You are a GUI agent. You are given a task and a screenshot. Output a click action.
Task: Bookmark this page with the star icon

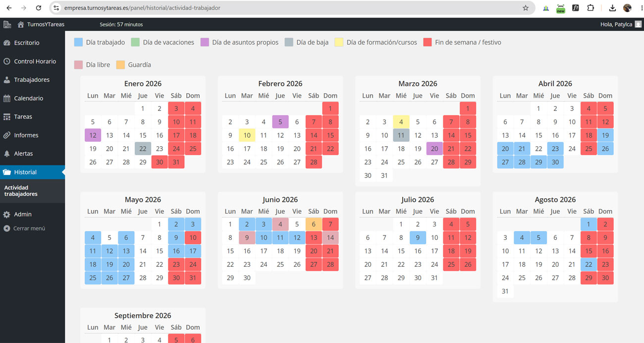tap(526, 8)
